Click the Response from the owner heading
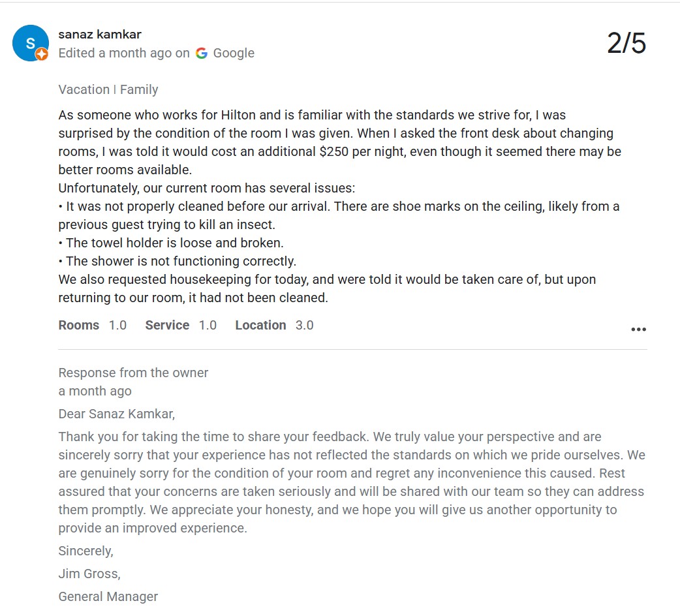The image size is (680, 616). coord(133,373)
